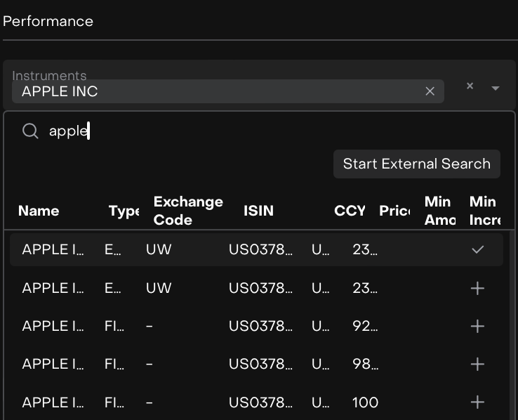This screenshot has width=518, height=420.
Task: Click the Exchange Code column header
Action: [x=188, y=211]
